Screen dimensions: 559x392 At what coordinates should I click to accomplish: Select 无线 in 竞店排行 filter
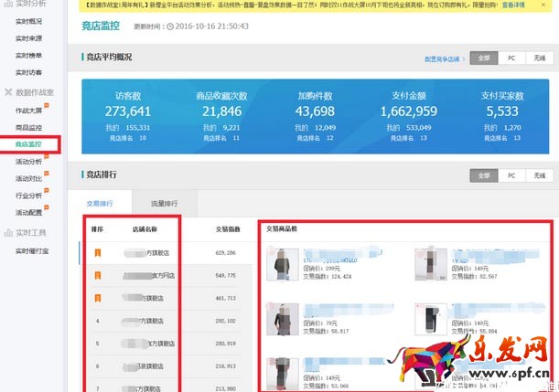coord(540,175)
